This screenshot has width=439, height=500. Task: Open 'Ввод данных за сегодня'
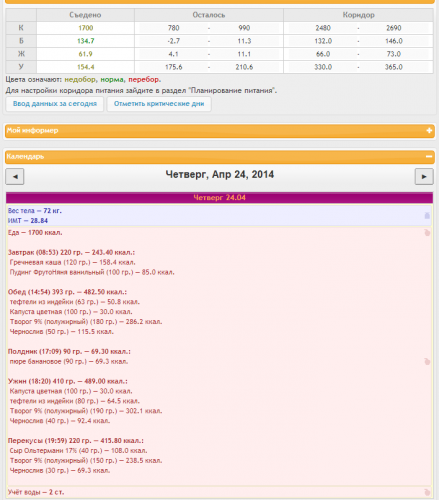click(x=55, y=104)
